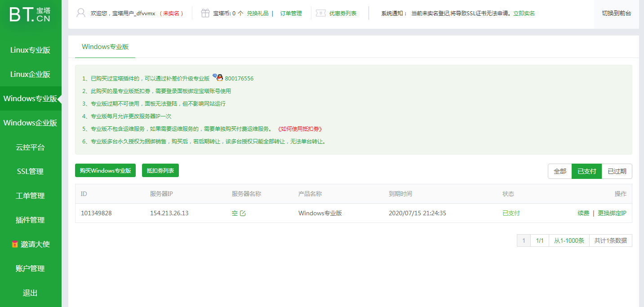Viewport: 644px width, 307px height.
Task: Click the 已支付 status cell in the table row
Action: 511,213
